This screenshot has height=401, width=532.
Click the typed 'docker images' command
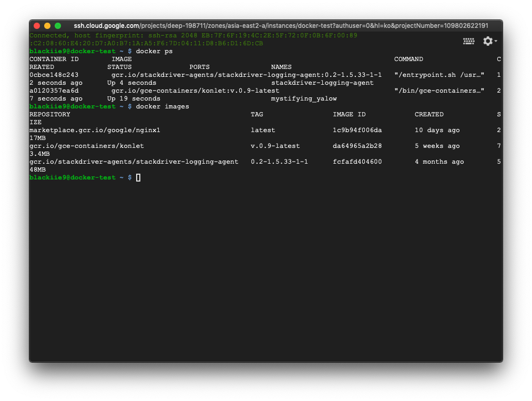162,107
